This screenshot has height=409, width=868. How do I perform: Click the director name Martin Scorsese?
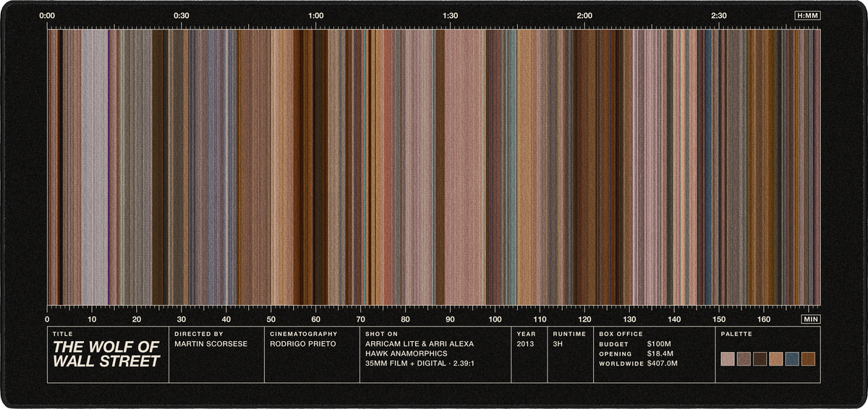[211, 344]
